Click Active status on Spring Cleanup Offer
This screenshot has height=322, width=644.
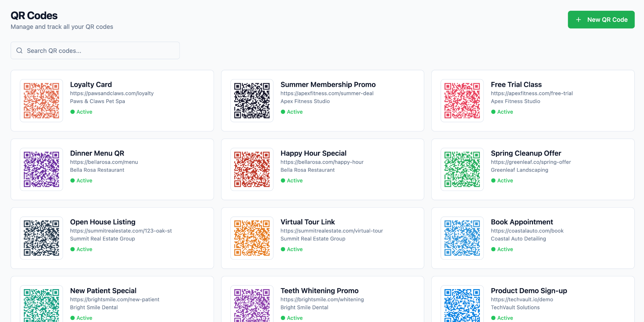[x=502, y=180]
